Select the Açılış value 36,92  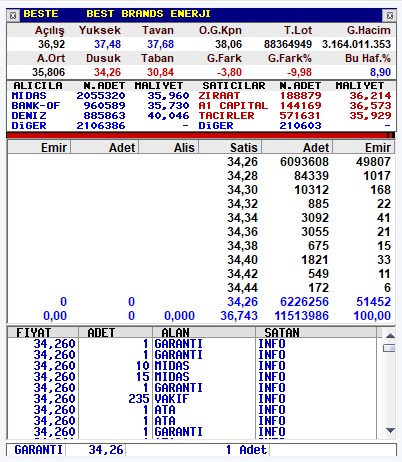click(51, 44)
